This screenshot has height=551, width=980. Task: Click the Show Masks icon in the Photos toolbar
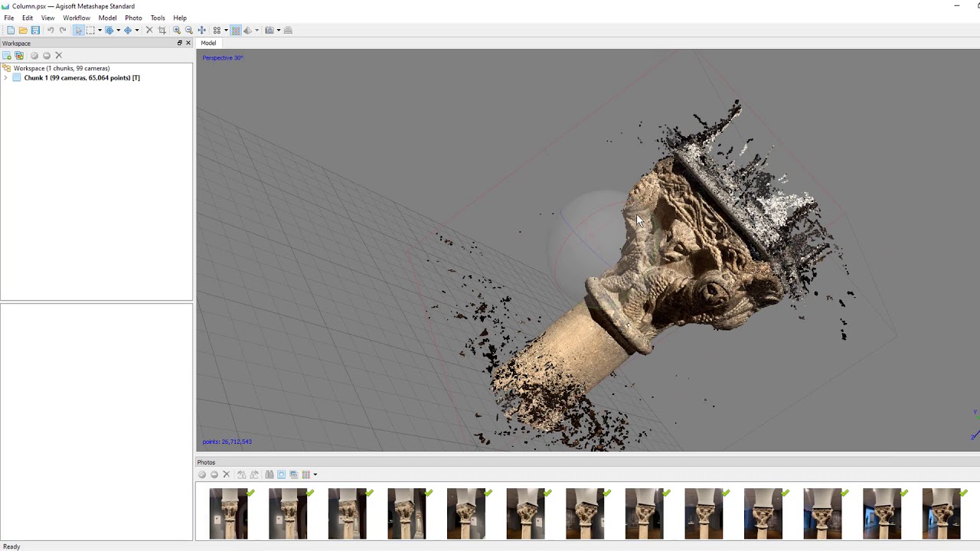[293, 474]
